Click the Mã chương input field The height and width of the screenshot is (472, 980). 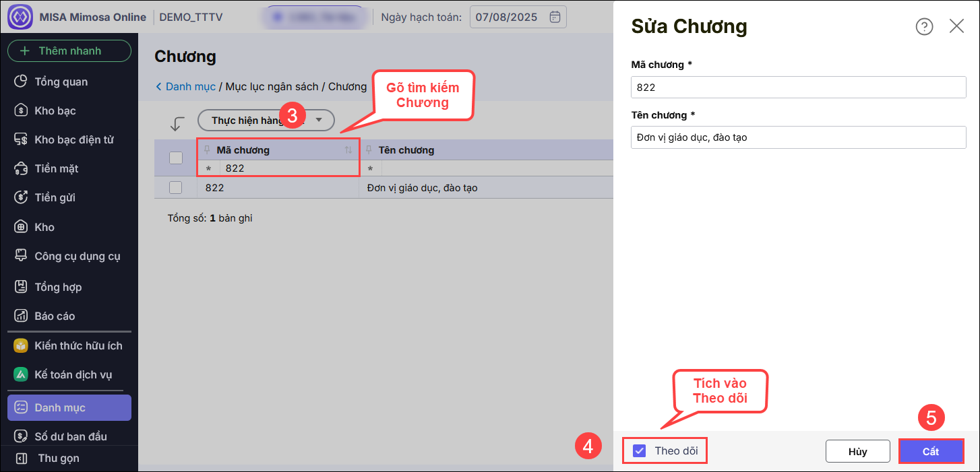(799, 87)
